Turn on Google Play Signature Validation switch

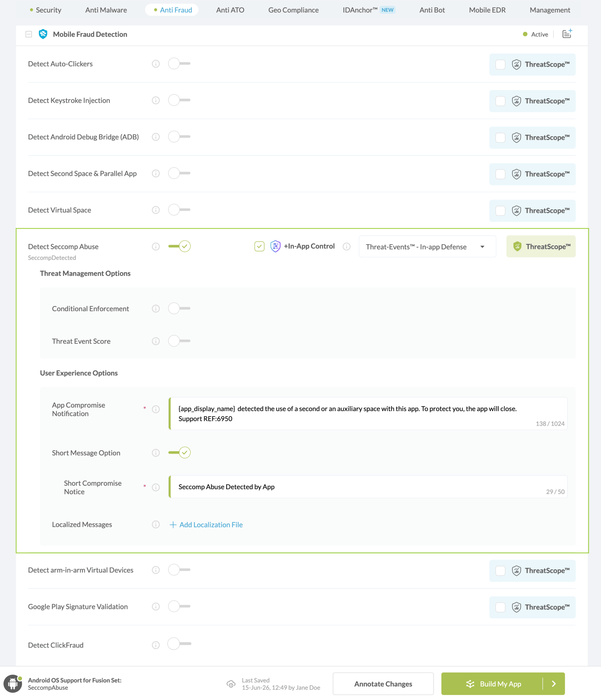(179, 606)
